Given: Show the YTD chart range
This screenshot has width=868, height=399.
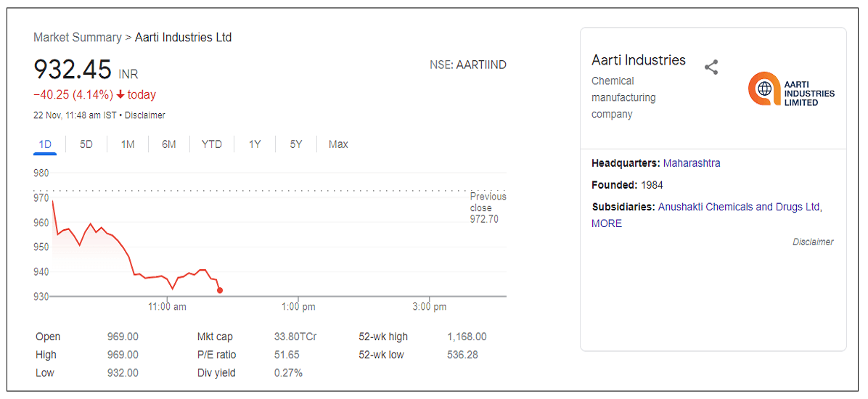Looking at the screenshot, I should (211, 144).
